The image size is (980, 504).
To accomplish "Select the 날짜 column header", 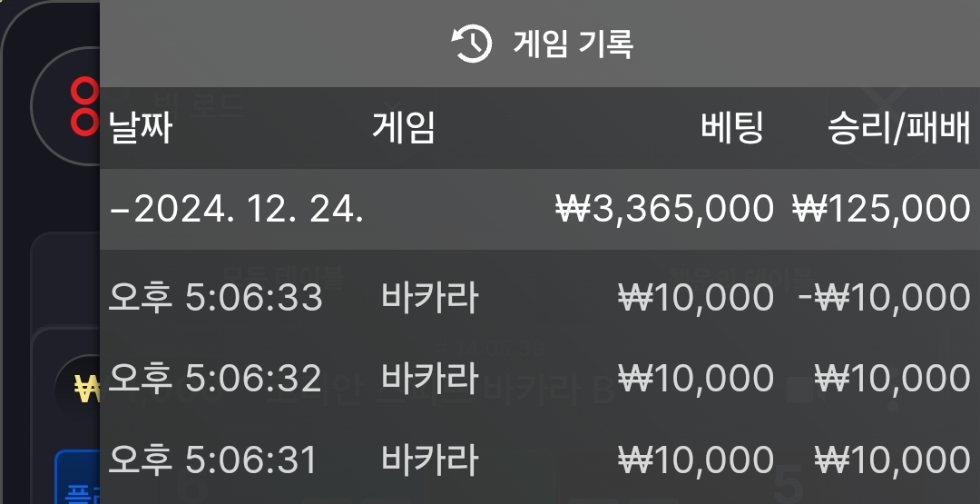I will click(141, 127).
